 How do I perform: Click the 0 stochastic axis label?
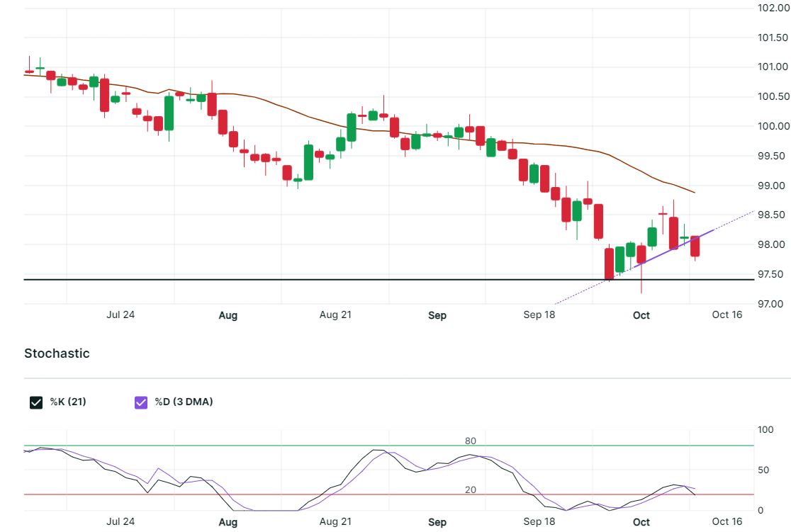(761, 510)
